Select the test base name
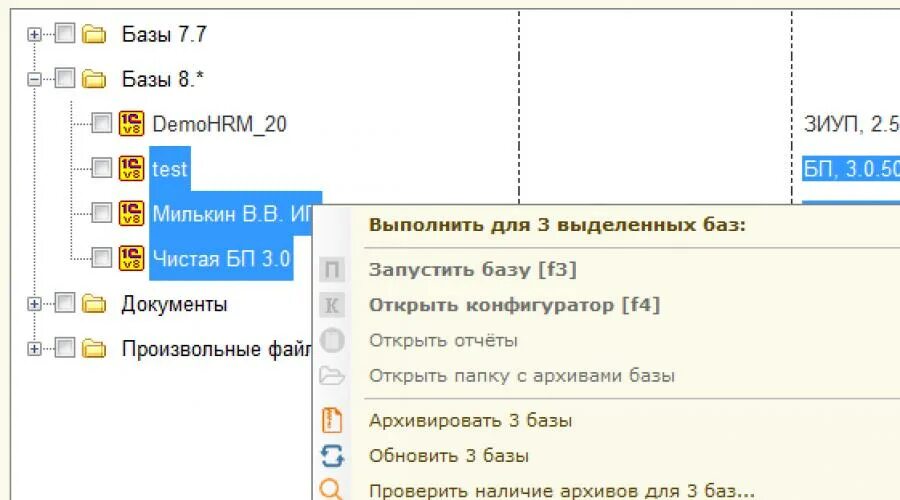The height and width of the screenshot is (500, 900). pos(170,169)
